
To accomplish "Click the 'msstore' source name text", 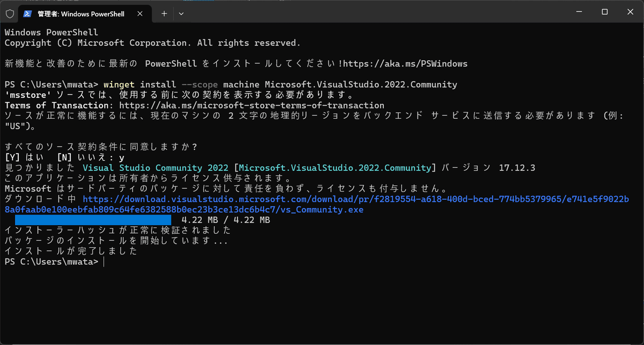I will [x=27, y=95].
